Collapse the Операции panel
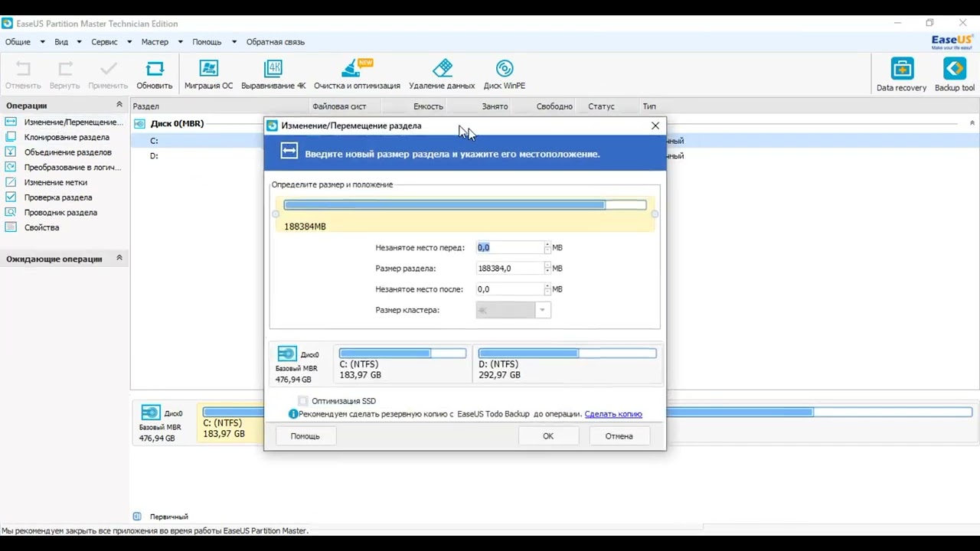This screenshot has width=980, height=551. coord(119,105)
